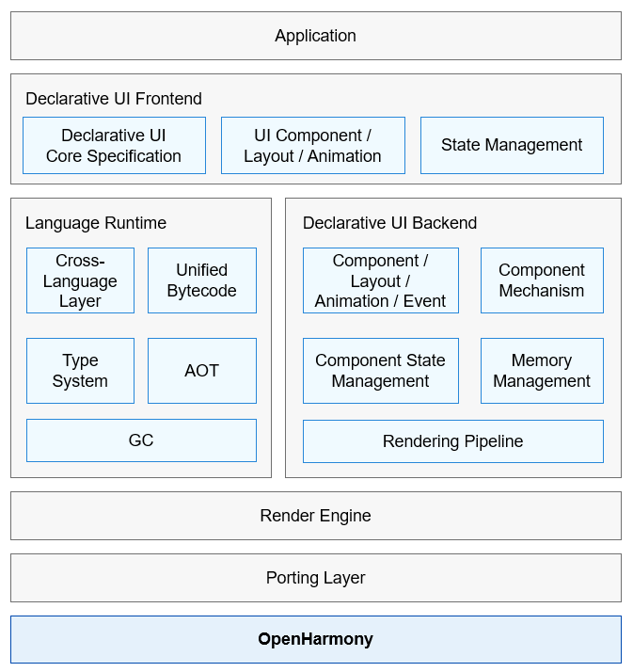Click the GC box
This screenshot has height=672, width=633.
(x=141, y=440)
